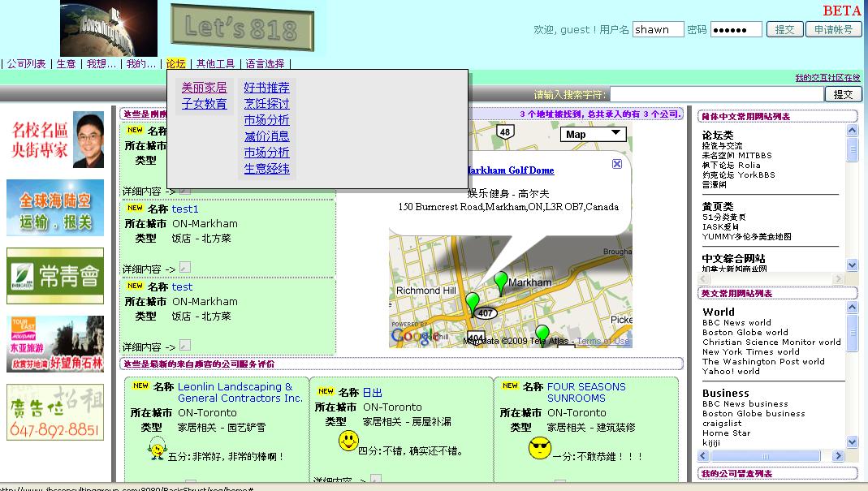Click the globe consulting logo image
868x491 pixels.
pyautogui.click(x=109, y=28)
